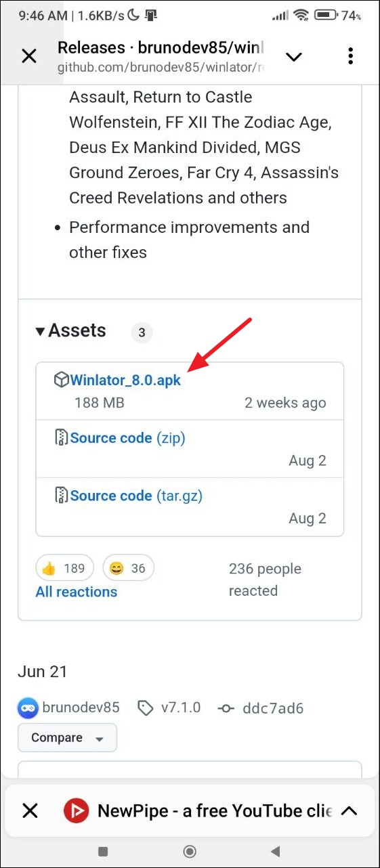Download Source code (tar.gz)
Screen dimensions: 380x868
136,496
